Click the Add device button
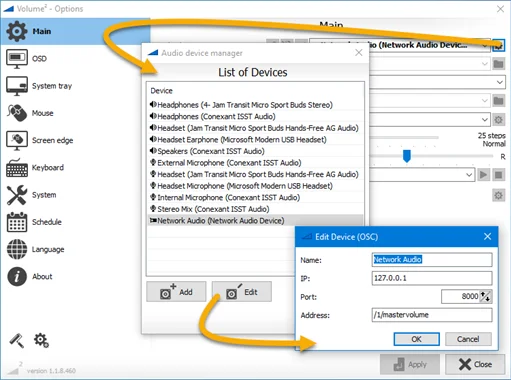 tap(176, 292)
